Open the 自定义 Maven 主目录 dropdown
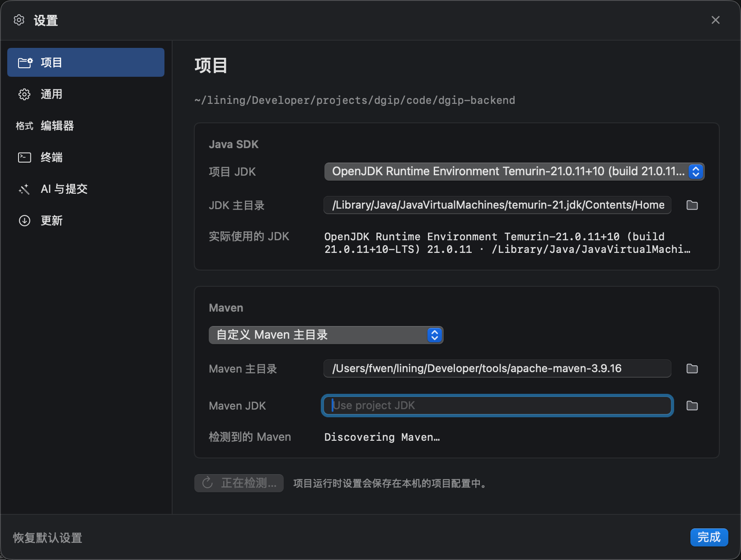Image resolution: width=741 pixels, height=560 pixels. coord(326,335)
